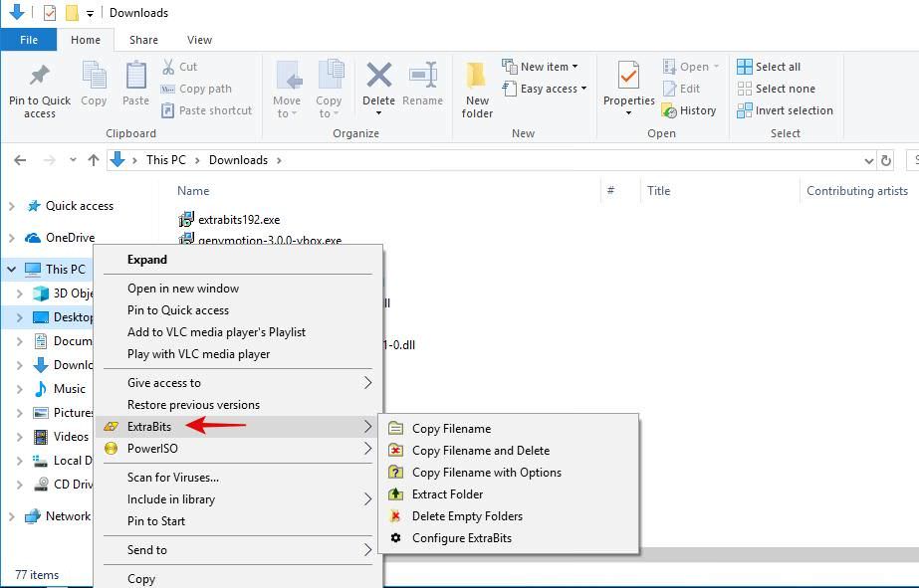919x588 pixels.
Task: Choose Extract Folder from ExtraBits submenu
Action: [508, 493]
